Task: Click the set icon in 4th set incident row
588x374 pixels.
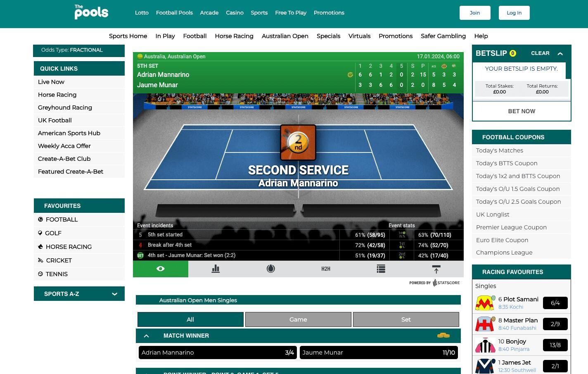Action: [140, 255]
